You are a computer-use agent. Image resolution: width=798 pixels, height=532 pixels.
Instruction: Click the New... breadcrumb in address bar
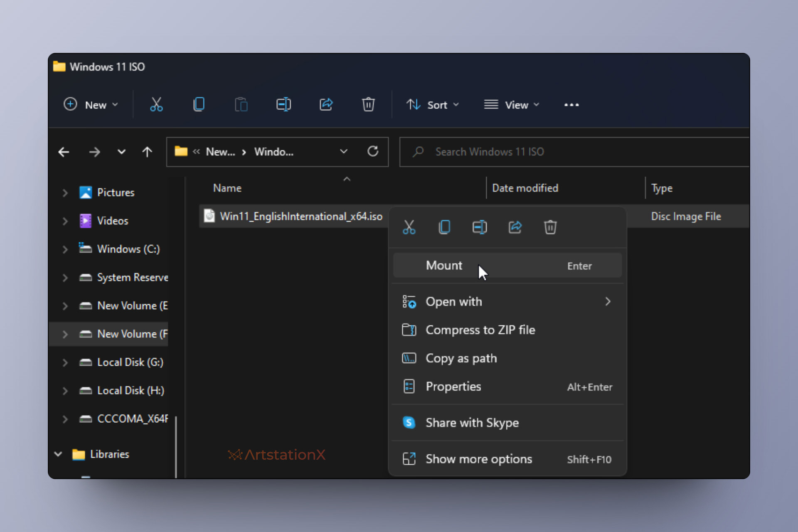220,152
